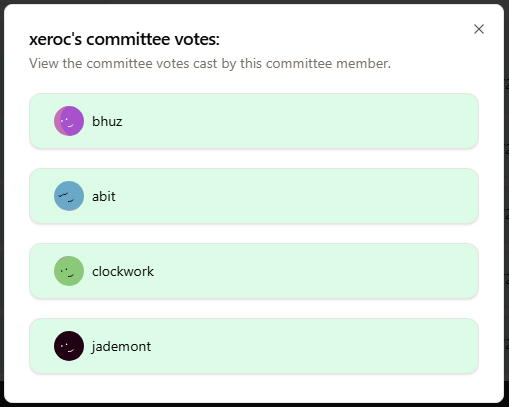
Task: Open the bhuz vote card's empty area
Action: (300, 121)
